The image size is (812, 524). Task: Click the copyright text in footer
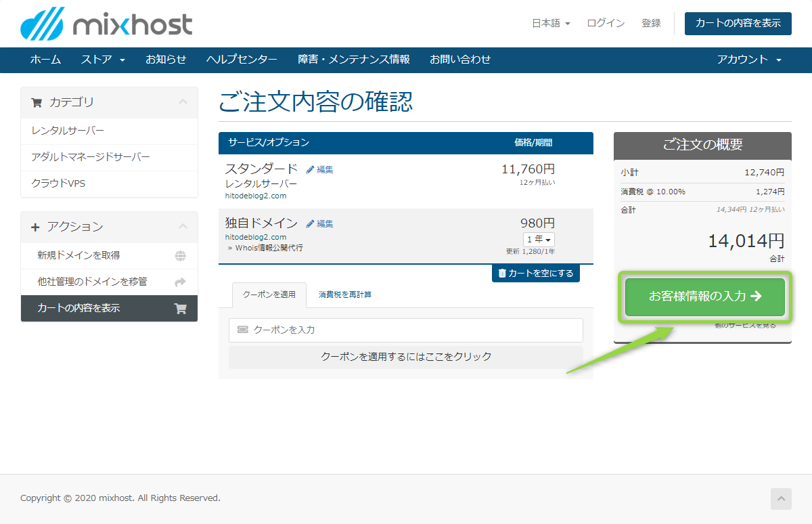point(120,498)
